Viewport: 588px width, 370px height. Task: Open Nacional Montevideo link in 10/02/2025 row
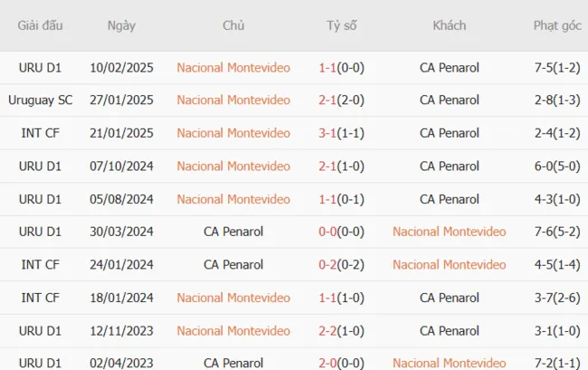click(233, 67)
